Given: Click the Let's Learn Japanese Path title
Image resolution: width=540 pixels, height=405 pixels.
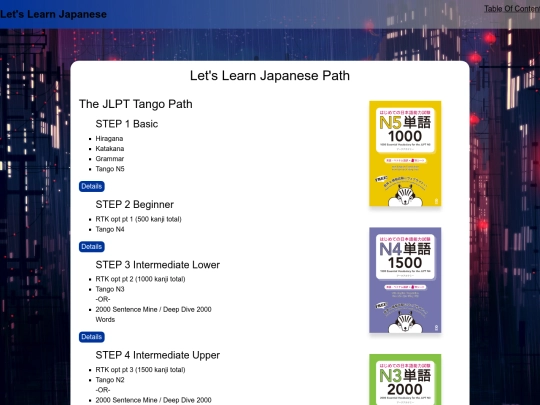Looking at the screenshot, I should point(270,75).
